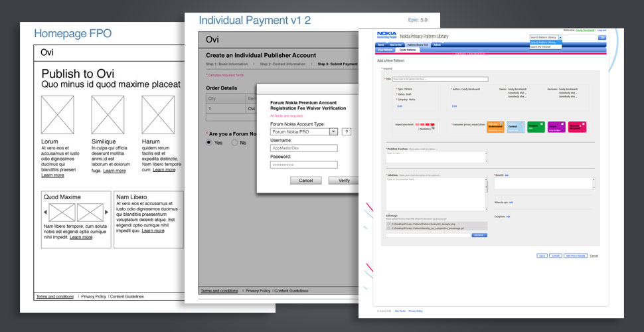Image resolution: width=644 pixels, height=332 pixels.
Task: Open Learn more link in Quod Maxime box
Action: click(81, 238)
